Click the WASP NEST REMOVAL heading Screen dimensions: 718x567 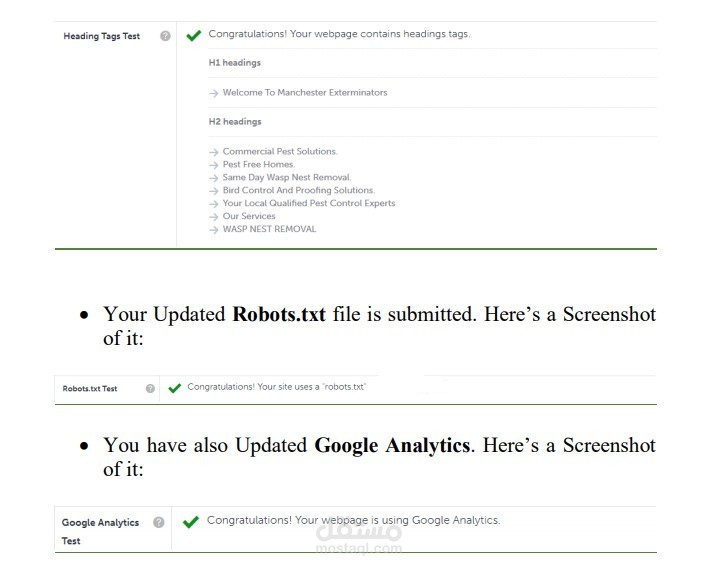coord(269,229)
